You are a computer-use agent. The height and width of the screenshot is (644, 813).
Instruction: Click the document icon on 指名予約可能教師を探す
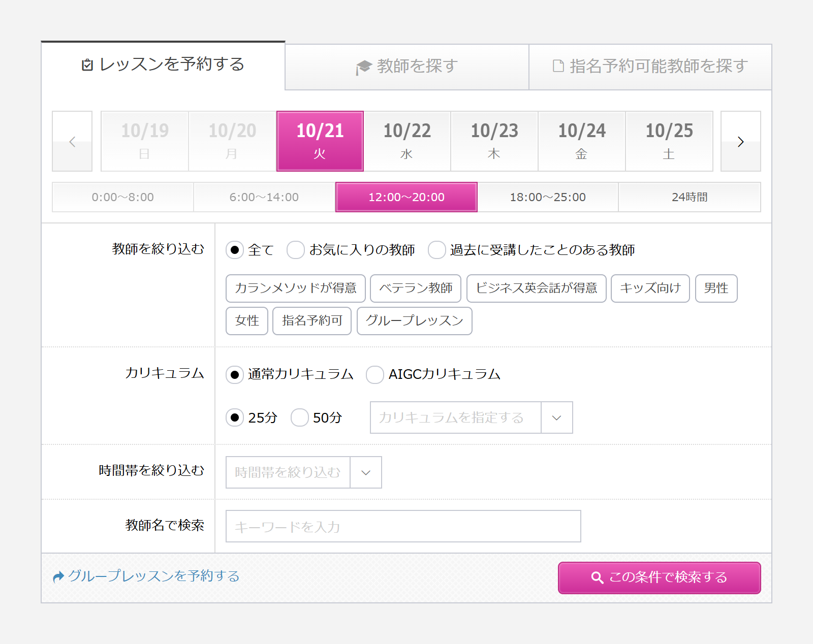[x=558, y=66]
